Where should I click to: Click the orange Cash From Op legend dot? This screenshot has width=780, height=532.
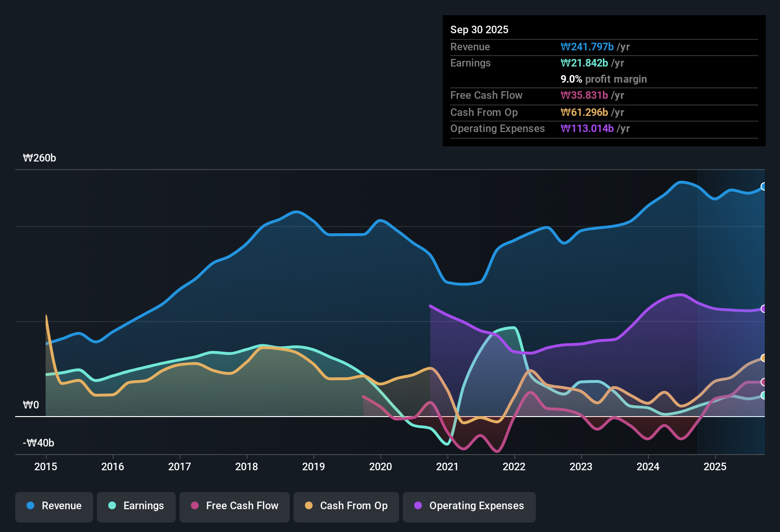309,506
